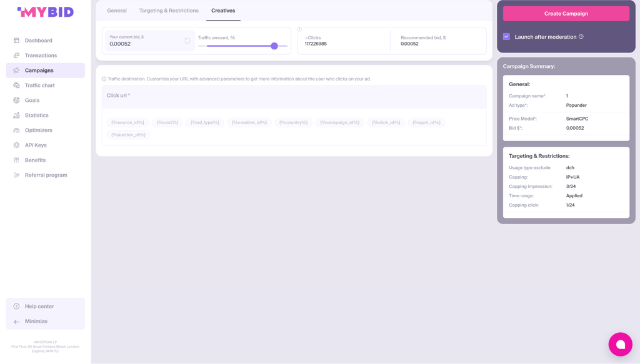Switch to the General tab
640x364 pixels.
click(x=117, y=11)
